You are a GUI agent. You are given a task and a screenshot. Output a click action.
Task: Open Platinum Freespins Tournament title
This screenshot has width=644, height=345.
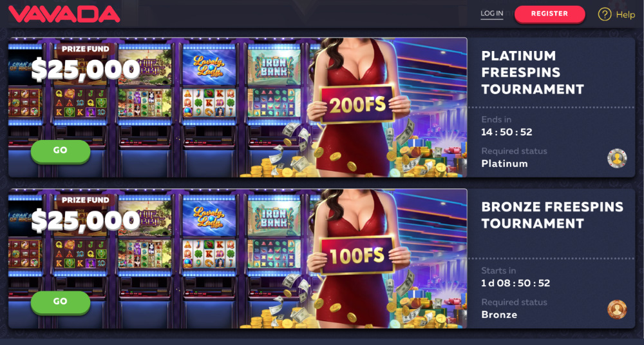(x=533, y=72)
